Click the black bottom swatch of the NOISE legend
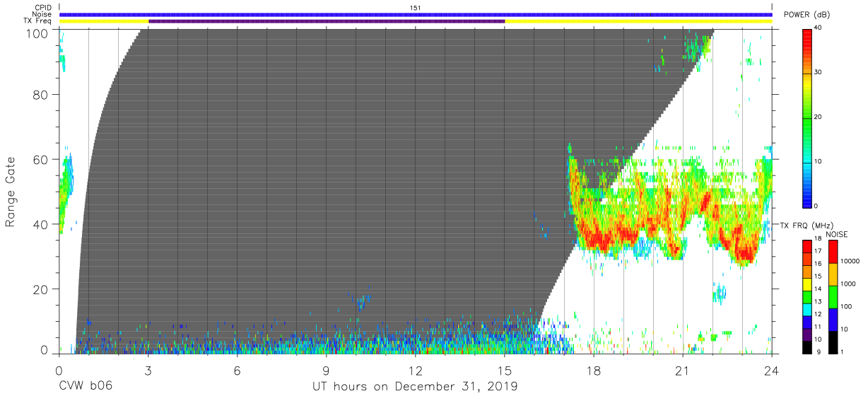The image size is (868, 401). tap(833, 342)
